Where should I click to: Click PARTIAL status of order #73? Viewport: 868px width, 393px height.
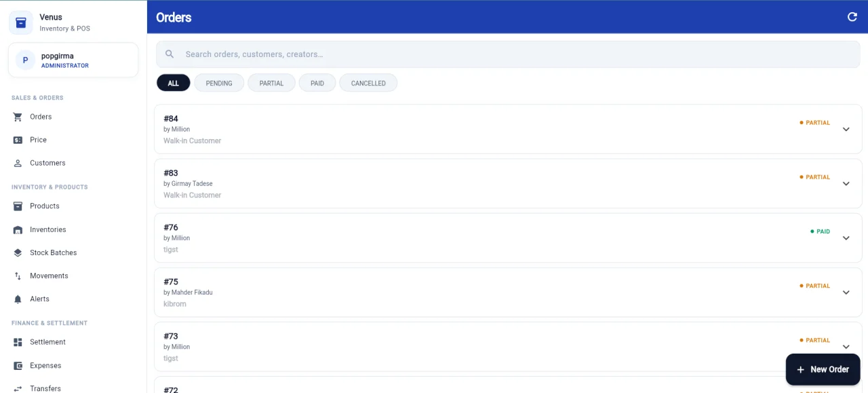coord(815,340)
